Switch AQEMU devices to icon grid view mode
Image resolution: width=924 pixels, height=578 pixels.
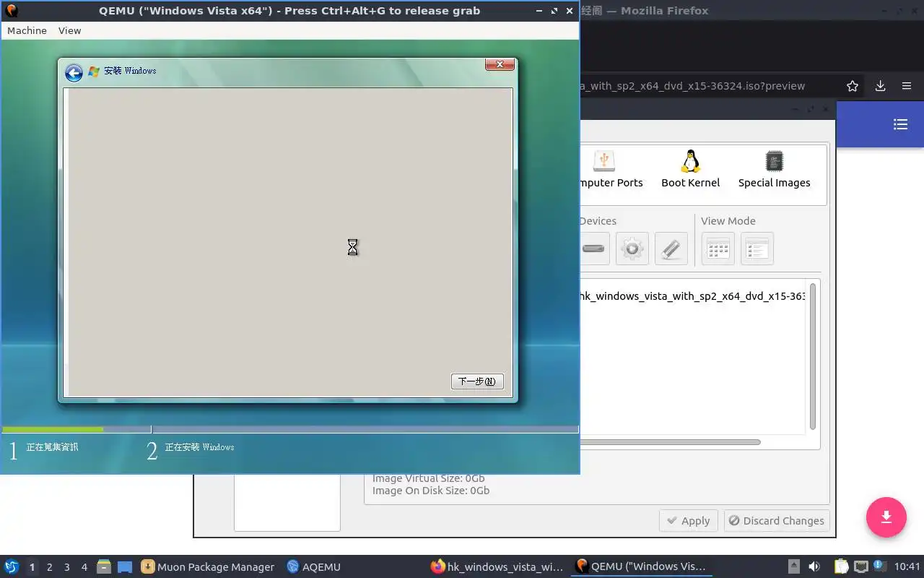pos(718,249)
